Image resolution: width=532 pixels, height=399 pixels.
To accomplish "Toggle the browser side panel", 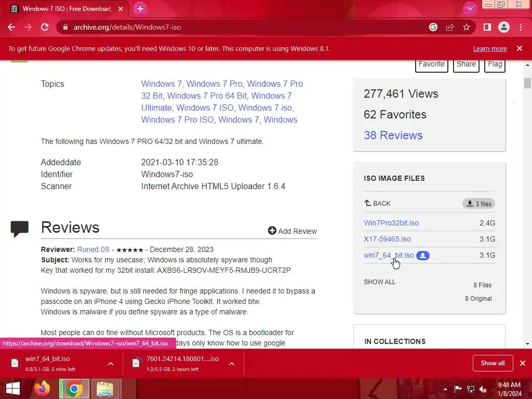I will [x=487, y=27].
